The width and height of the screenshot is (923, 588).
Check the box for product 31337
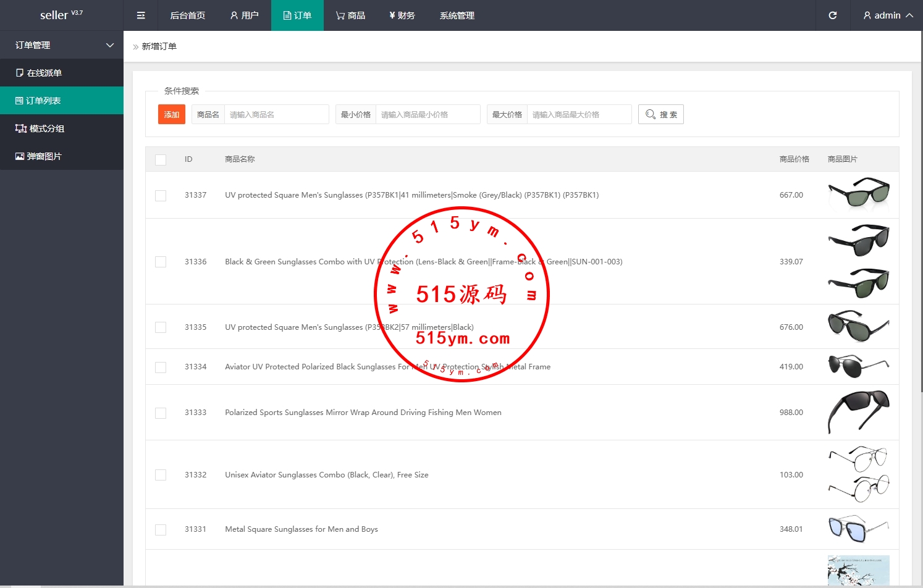[161, 196]
